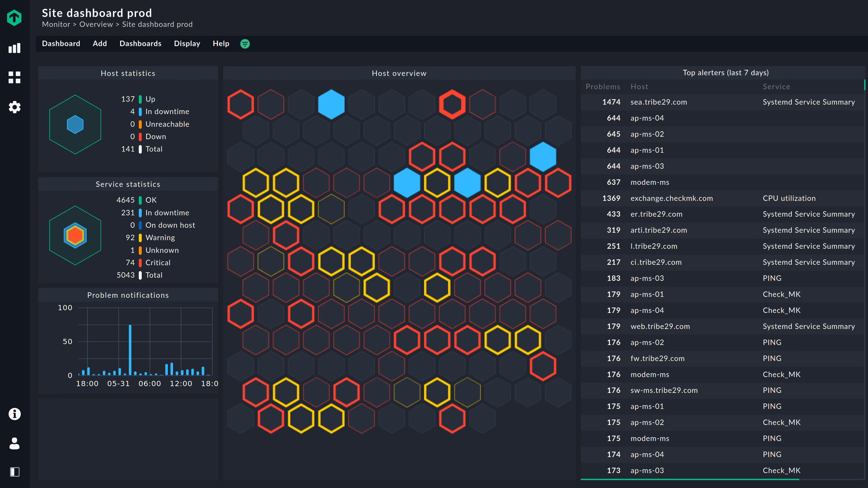Open the Setup gear sidebar icon
This screenshot has height=488, width=868.
click(14, 107)
